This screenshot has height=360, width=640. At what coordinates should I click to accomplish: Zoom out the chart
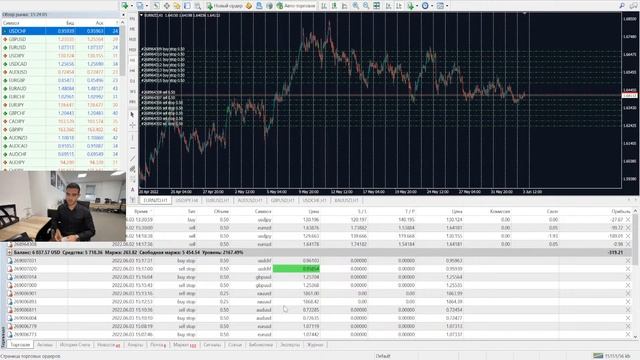click(x=366, y=6)
